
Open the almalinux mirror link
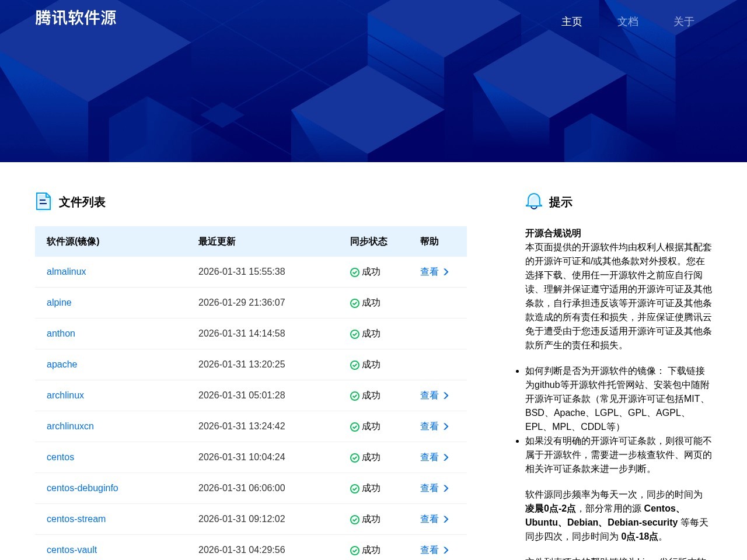pyautogui.click(x=66, y=272)
